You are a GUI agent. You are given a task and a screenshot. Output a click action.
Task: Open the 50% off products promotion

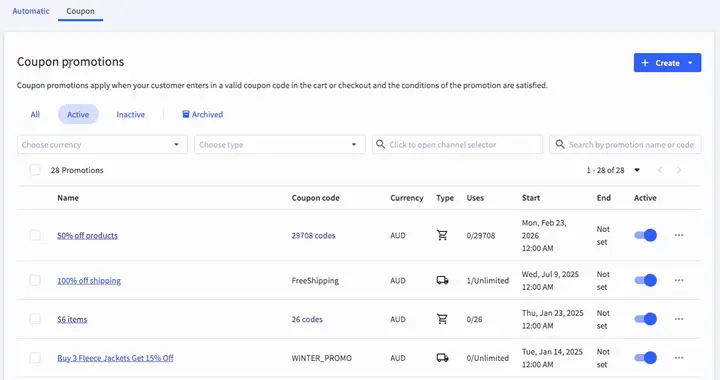pos(87,235)
